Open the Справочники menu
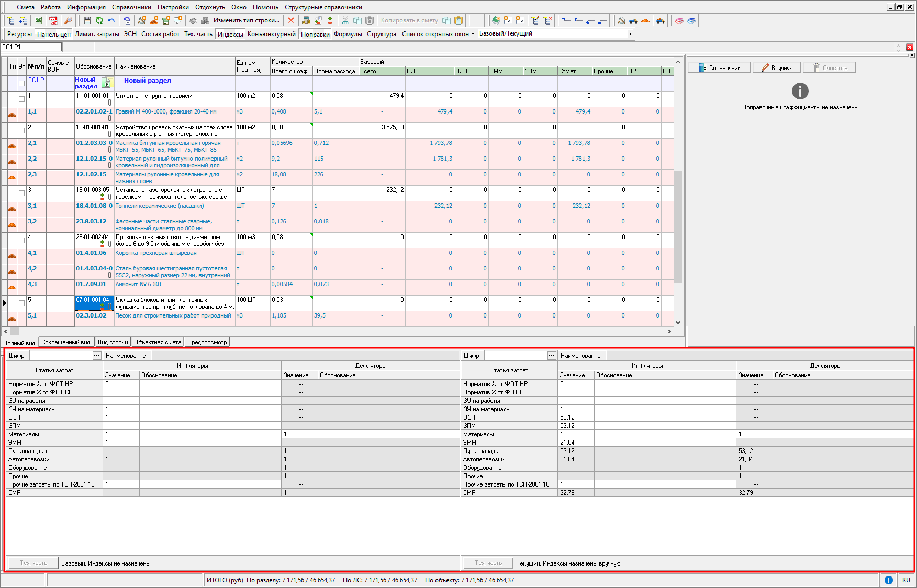 click(x=131, y=7)
